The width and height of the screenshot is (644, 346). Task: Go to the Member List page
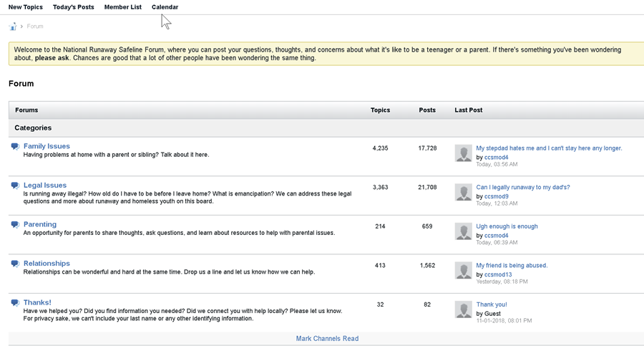122,7
